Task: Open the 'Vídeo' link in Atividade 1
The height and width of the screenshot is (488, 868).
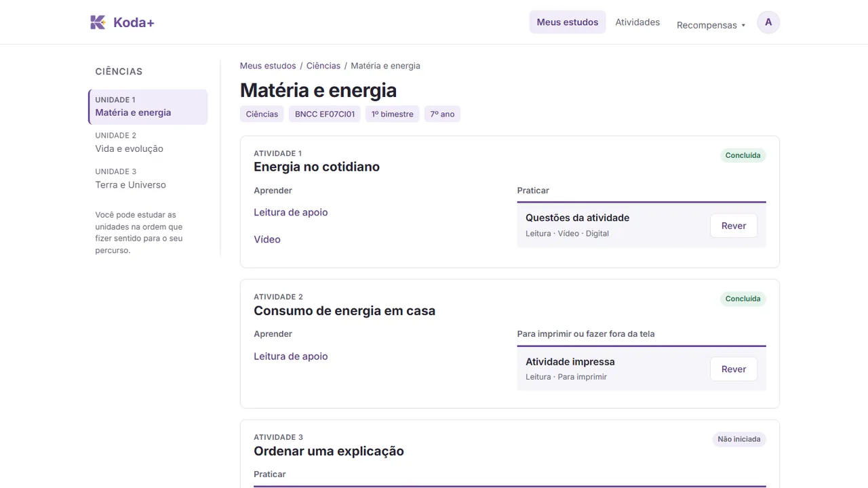Action: point(267,239)
